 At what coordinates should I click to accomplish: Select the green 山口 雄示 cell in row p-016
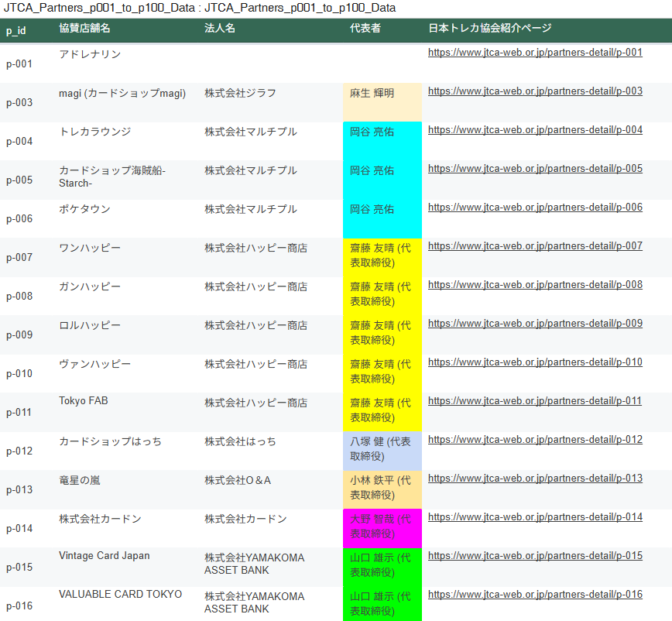pyautogui.click(x=382, y=604)
